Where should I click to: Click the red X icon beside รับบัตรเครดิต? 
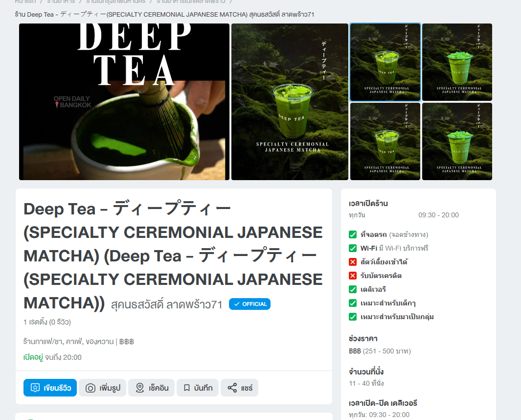pyautogui.click(x=353, y=276)
